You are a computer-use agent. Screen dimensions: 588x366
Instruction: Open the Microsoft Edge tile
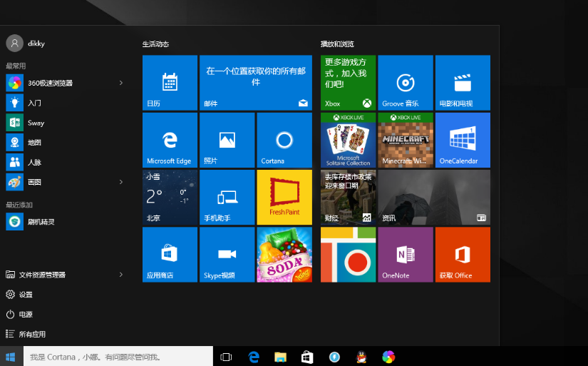(170, 140)
